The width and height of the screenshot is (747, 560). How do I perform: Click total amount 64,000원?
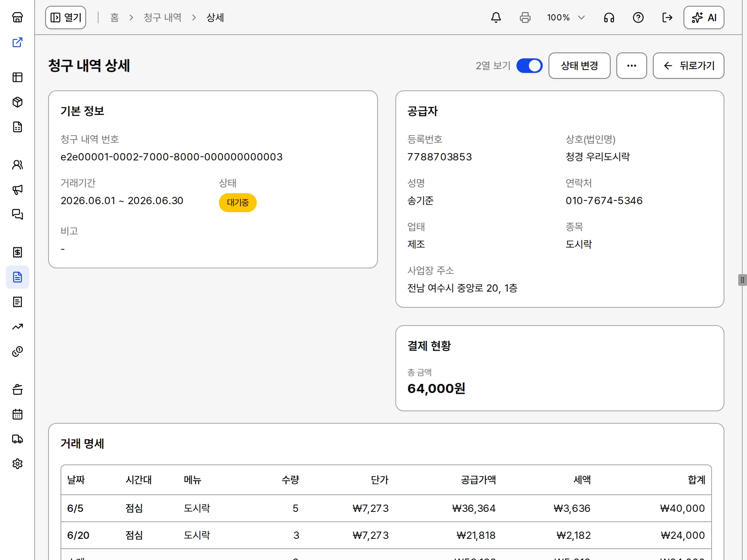point(436,388)
